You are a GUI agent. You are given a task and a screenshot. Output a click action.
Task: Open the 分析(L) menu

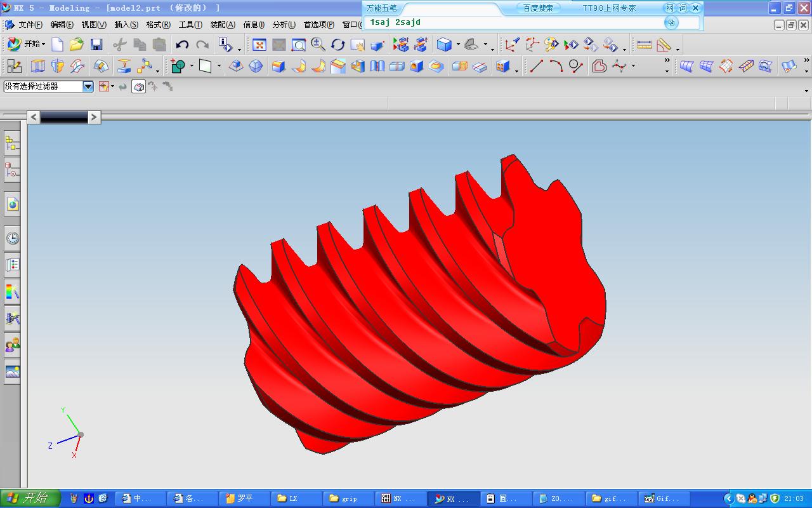(x=284, y=25)
